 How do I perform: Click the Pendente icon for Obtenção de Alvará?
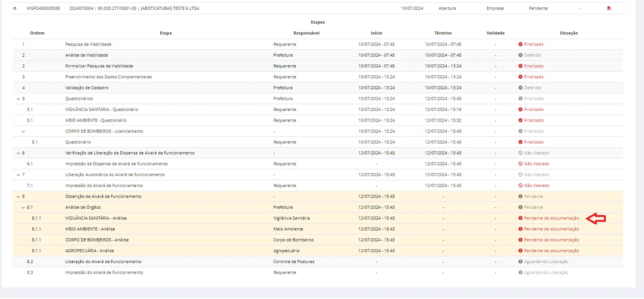(x=520, y=196)
